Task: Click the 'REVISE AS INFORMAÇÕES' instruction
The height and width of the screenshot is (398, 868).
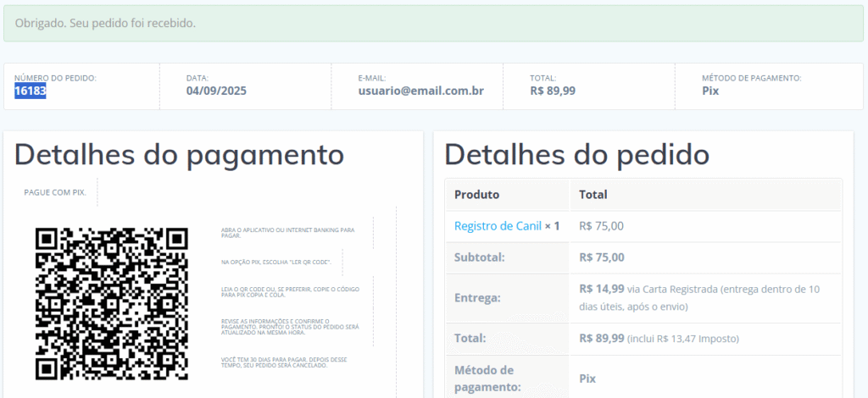Action: click(290, 327)
